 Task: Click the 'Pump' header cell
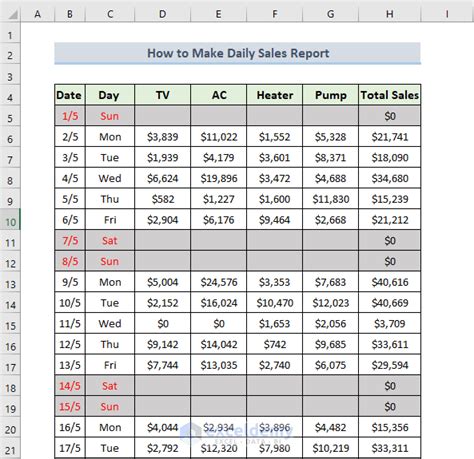(x=331, y=95)
